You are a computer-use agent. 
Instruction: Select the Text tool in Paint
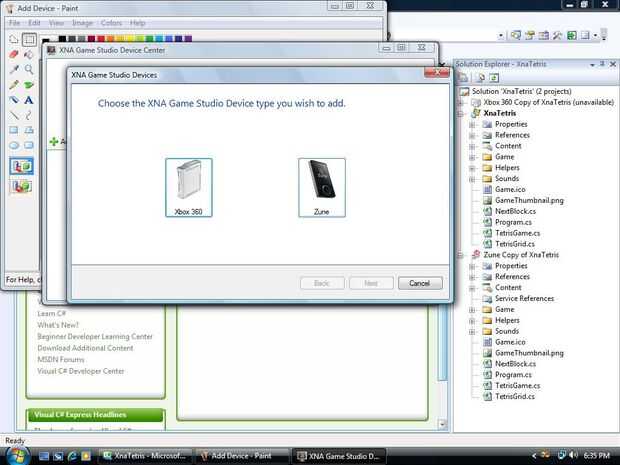click(29, 100)
